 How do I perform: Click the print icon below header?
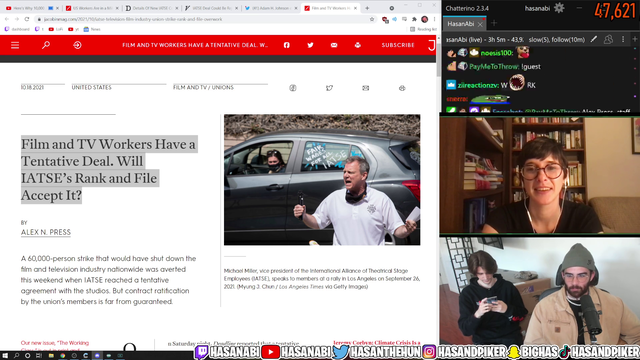click(x=402, y=88)
